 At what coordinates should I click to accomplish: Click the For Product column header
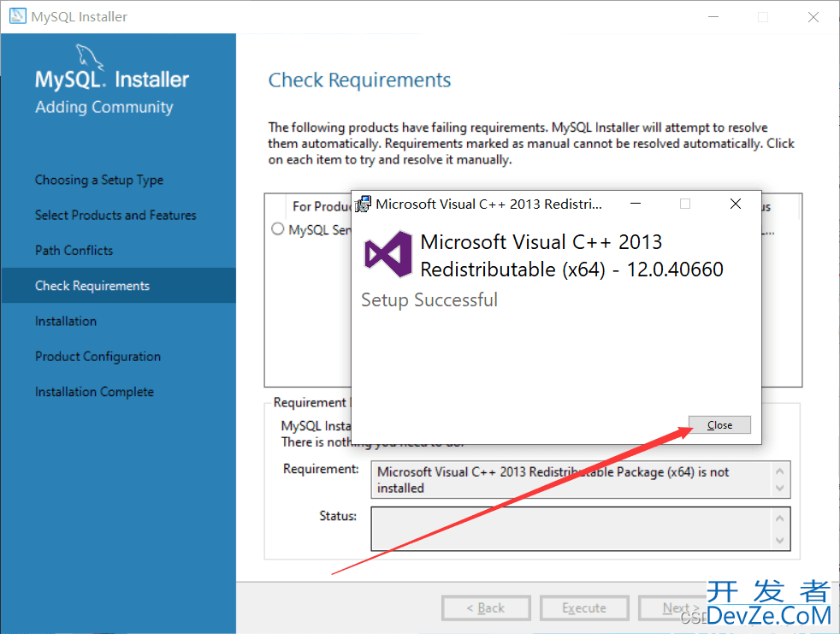coord(322,206)
